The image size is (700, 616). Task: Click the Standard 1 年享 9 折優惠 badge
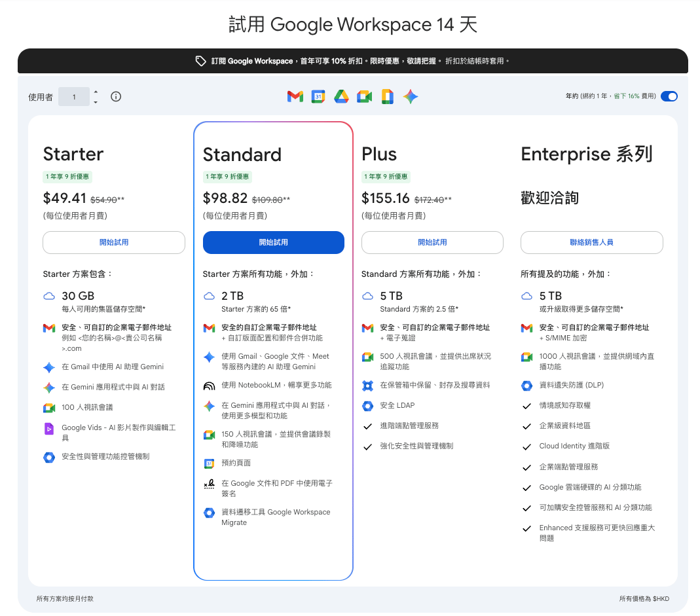tap(227, 177)
